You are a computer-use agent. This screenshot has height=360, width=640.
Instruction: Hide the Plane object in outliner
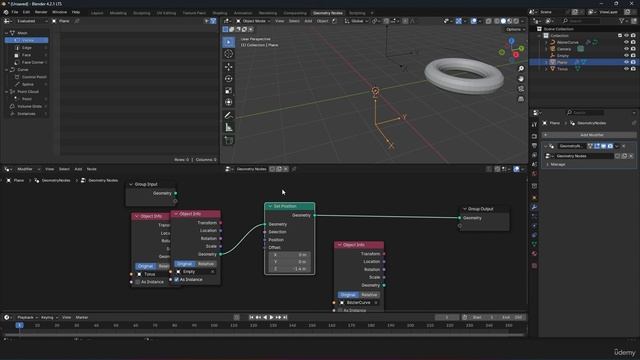[x=627, y=62]
